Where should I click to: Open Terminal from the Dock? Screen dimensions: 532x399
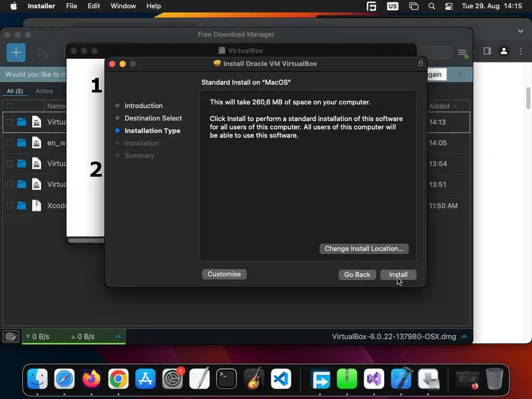227,379
